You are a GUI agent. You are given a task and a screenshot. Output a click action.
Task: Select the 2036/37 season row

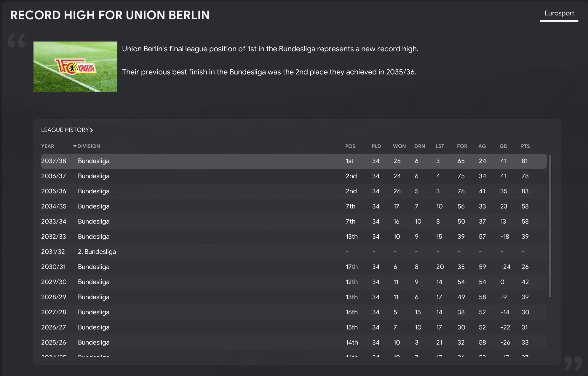point(293,176)
